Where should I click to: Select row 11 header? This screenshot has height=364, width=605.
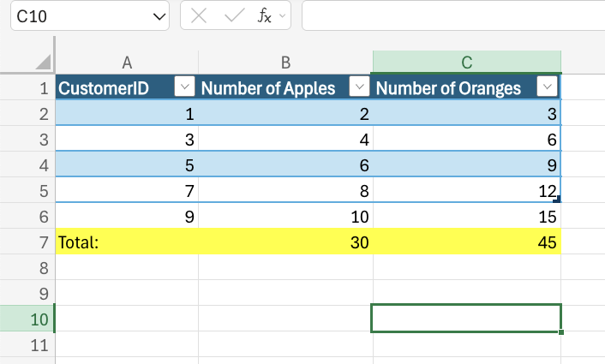click(27, 344)
